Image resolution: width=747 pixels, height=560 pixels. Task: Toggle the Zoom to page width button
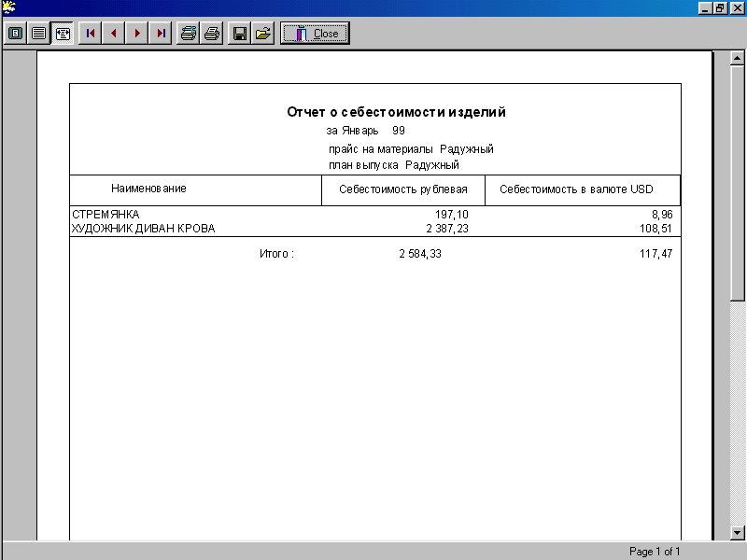tap(63, 34)
